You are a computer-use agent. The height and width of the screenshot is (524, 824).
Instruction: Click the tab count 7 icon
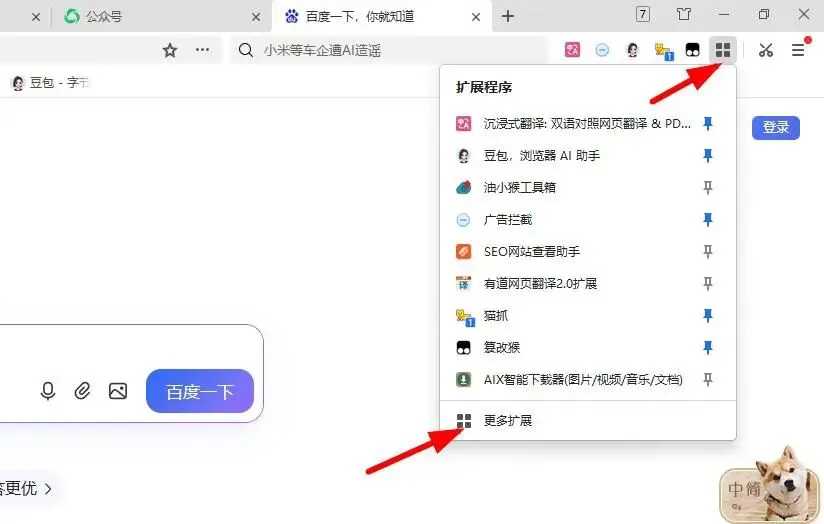(x=643, y=14)
